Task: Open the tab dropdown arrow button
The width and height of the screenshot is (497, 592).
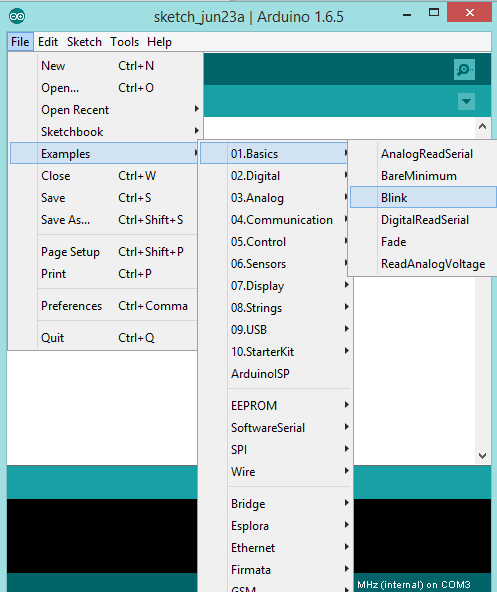Action: pos(466,101)
